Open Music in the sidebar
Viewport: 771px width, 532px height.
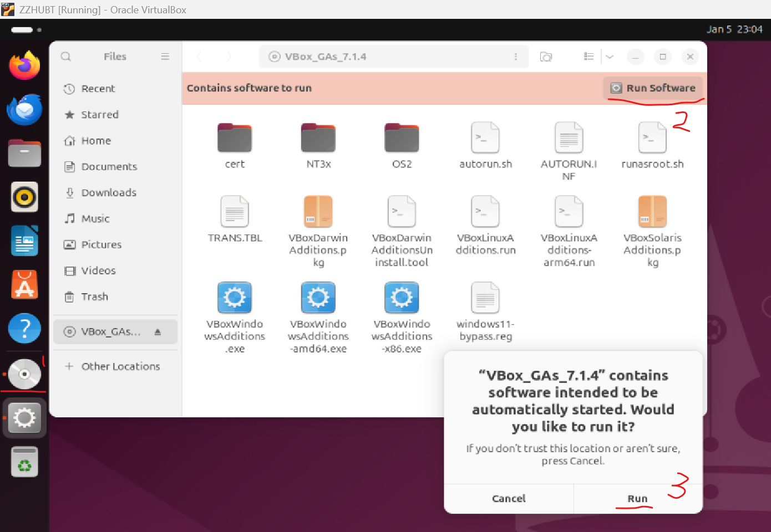(115, 219)
